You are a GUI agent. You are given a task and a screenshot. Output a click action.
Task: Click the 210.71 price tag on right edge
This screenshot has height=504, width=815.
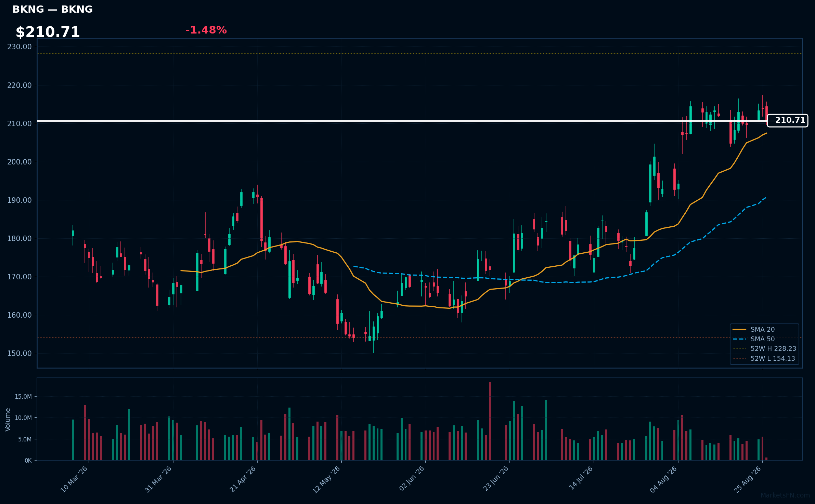[788, 120]
